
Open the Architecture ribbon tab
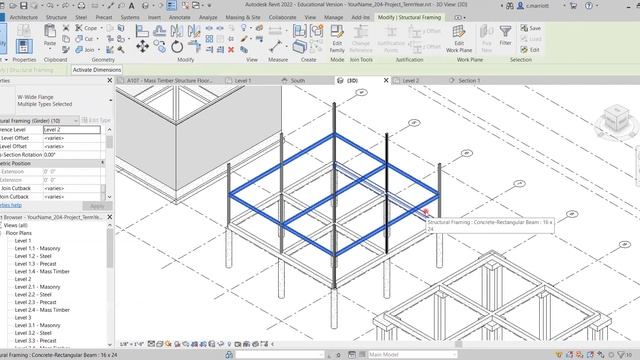24,18
